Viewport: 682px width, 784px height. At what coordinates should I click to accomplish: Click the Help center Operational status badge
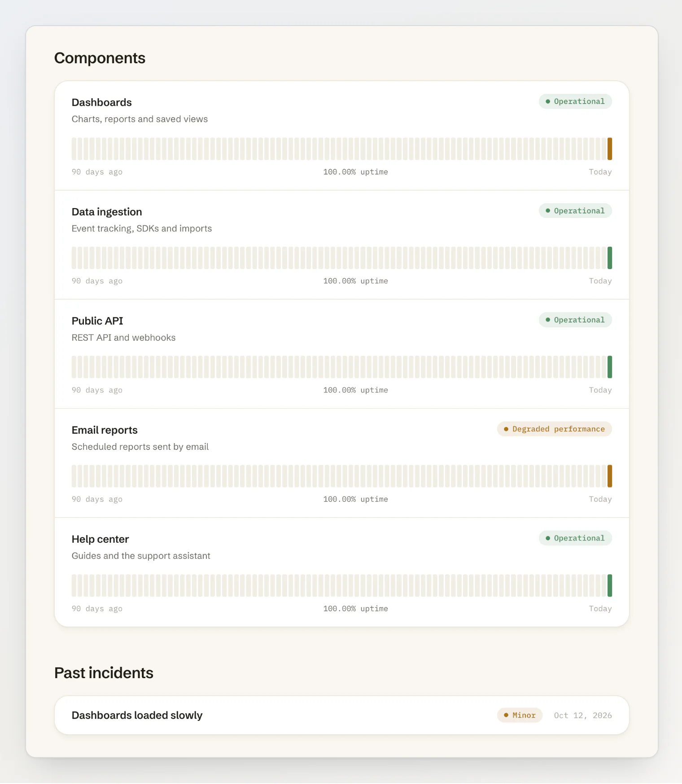click(x=575, y=538)
